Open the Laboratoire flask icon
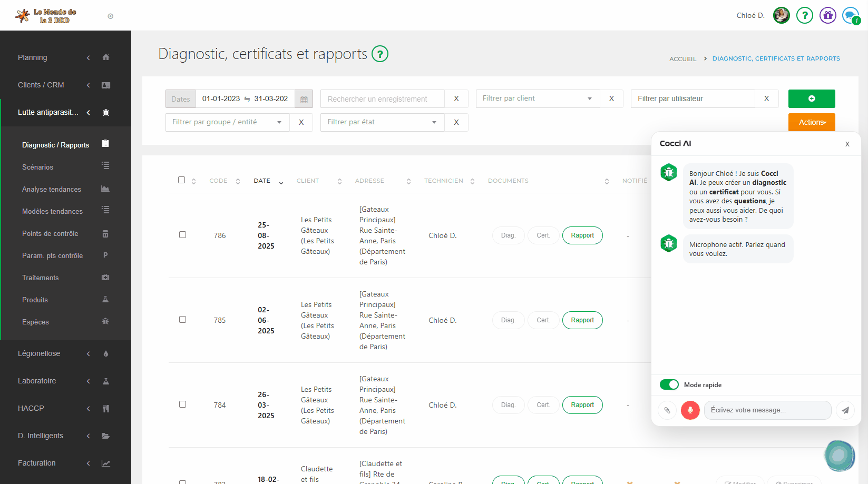Viewport: 868px width, 484px height. click(105, 381)
